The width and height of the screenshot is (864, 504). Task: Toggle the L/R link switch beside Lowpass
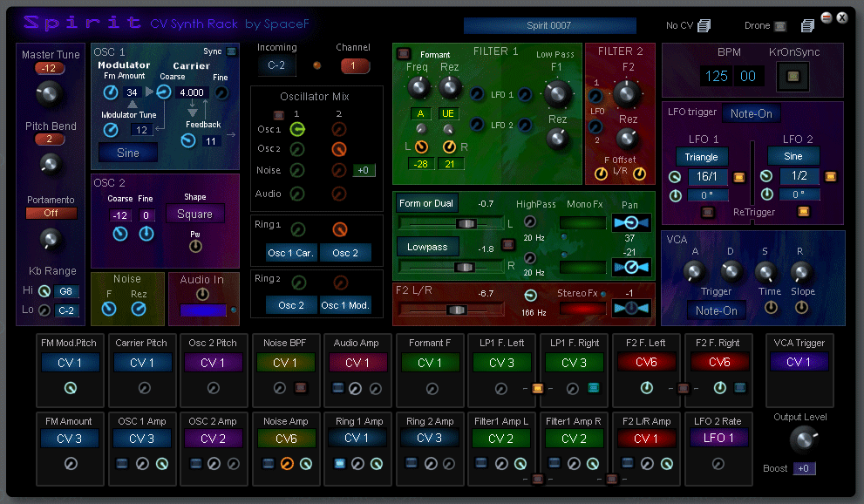[x=508, y=244]
